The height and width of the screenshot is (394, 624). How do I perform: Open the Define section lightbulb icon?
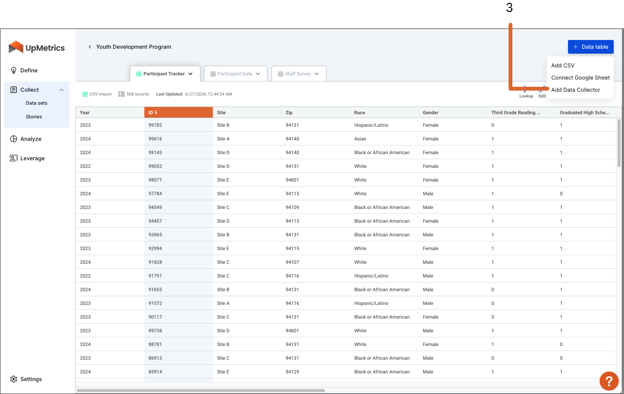pos(14,70)
